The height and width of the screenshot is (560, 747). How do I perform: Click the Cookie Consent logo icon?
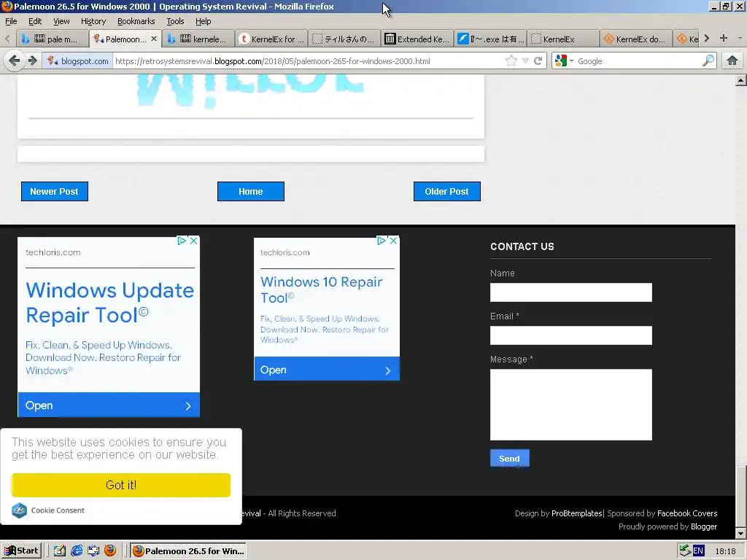coord(20,510)
